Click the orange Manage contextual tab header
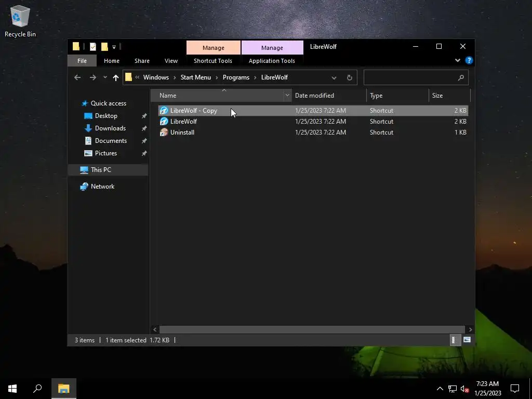Image resolution: width=532 pixels, height=399 pixels. 214,48
